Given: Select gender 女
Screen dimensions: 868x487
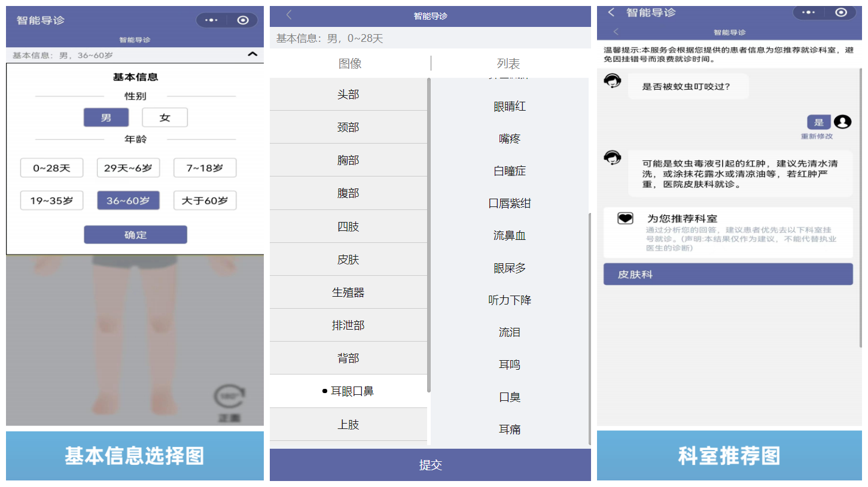Looking at the screenshot, I should click(165, 117).
